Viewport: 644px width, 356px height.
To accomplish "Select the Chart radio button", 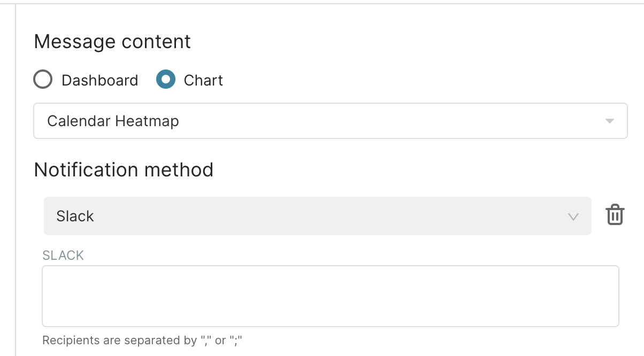I will tap(166, 80).
